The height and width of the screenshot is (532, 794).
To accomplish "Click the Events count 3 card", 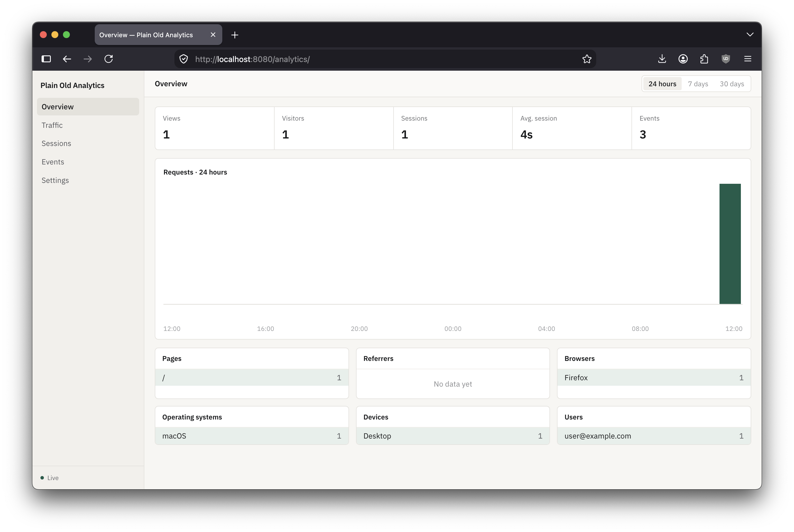I will click(691, 128).
